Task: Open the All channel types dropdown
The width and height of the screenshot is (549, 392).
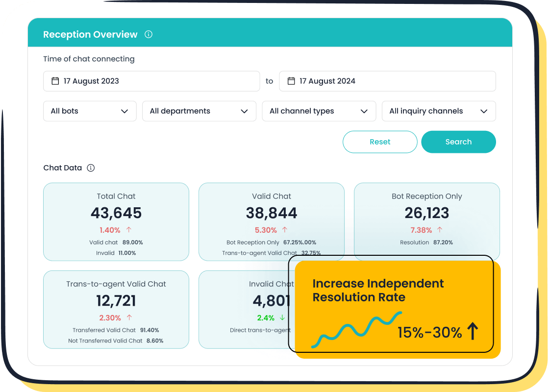Action: coord(319,111)
